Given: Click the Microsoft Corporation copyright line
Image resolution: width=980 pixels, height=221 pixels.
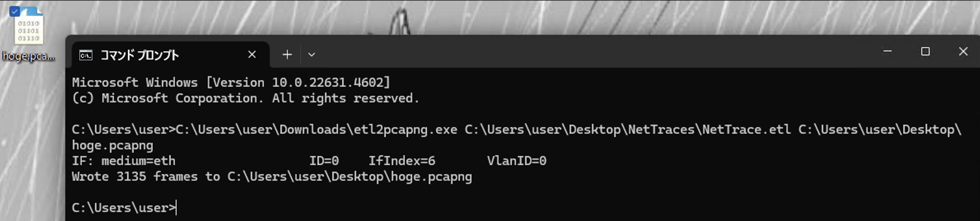Looking at the screenshot, I should coord(246,98).
